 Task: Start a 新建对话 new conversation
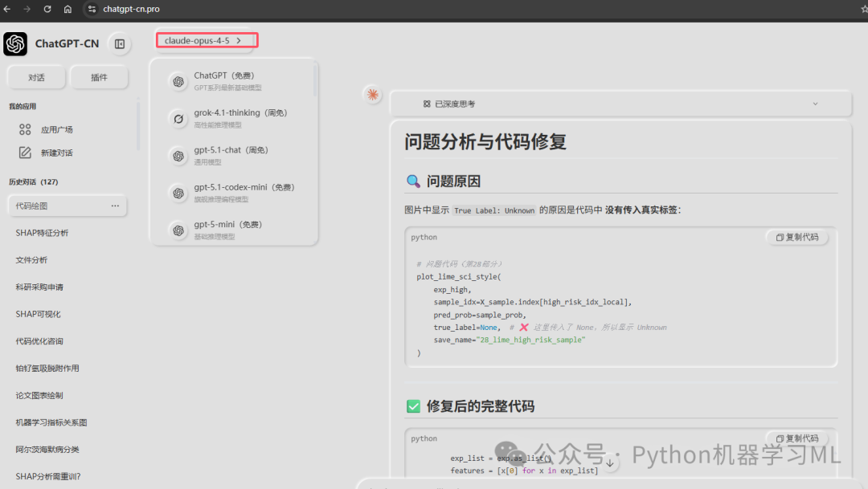[56, 153]
